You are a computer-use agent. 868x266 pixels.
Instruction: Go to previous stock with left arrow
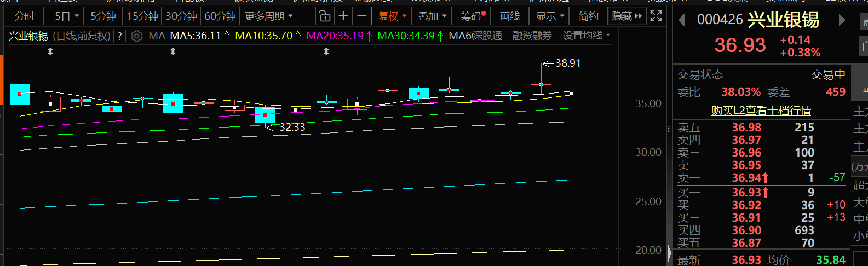pyautogui.click(x=682, y=21)
